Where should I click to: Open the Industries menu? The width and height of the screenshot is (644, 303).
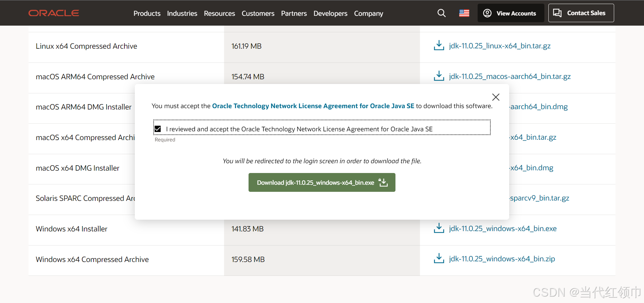[x=182, y=13]
